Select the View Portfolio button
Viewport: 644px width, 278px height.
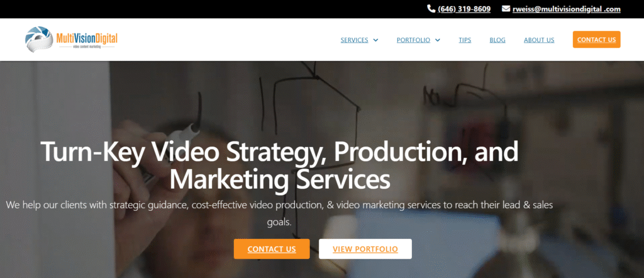pos(365,249)
